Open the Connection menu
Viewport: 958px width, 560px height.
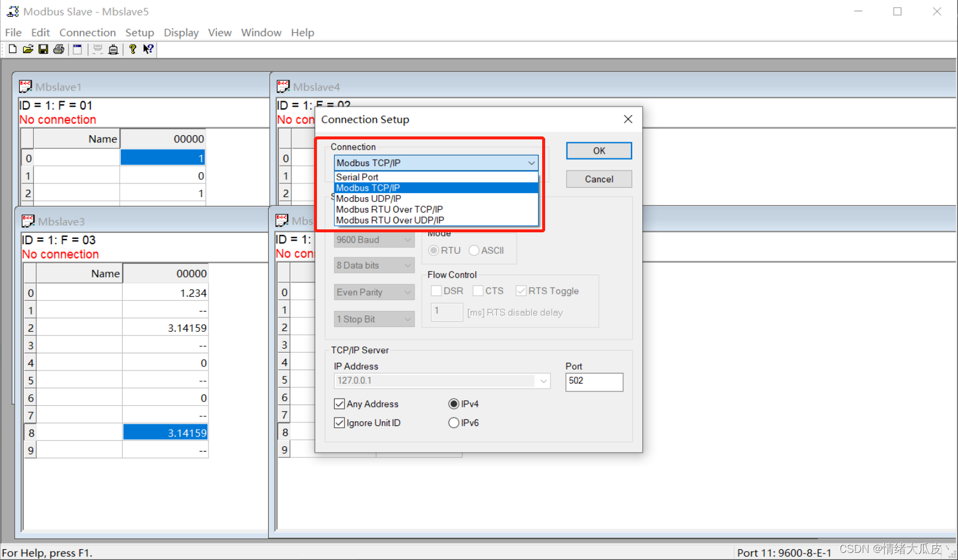click(x=88, y=32)
